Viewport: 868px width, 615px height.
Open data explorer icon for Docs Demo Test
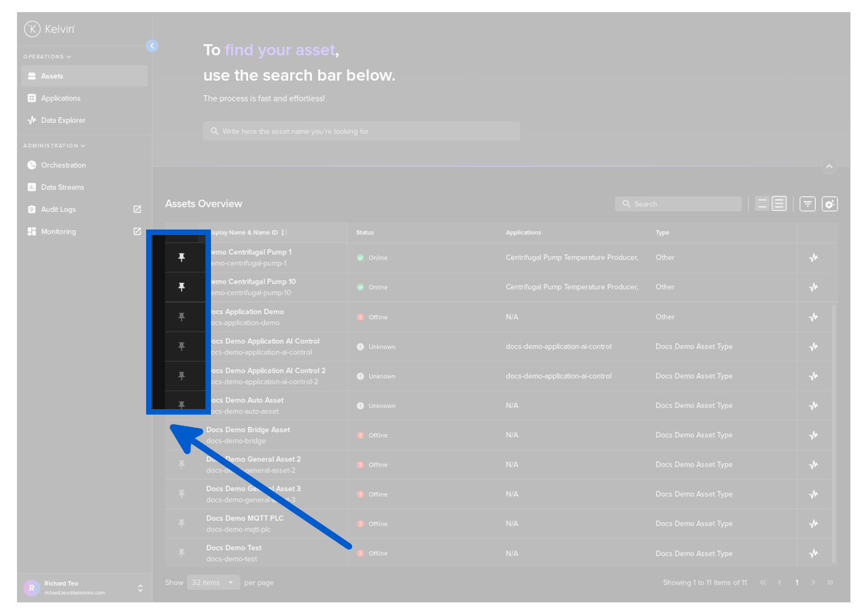pyautogui.click(x=814, y=553)
